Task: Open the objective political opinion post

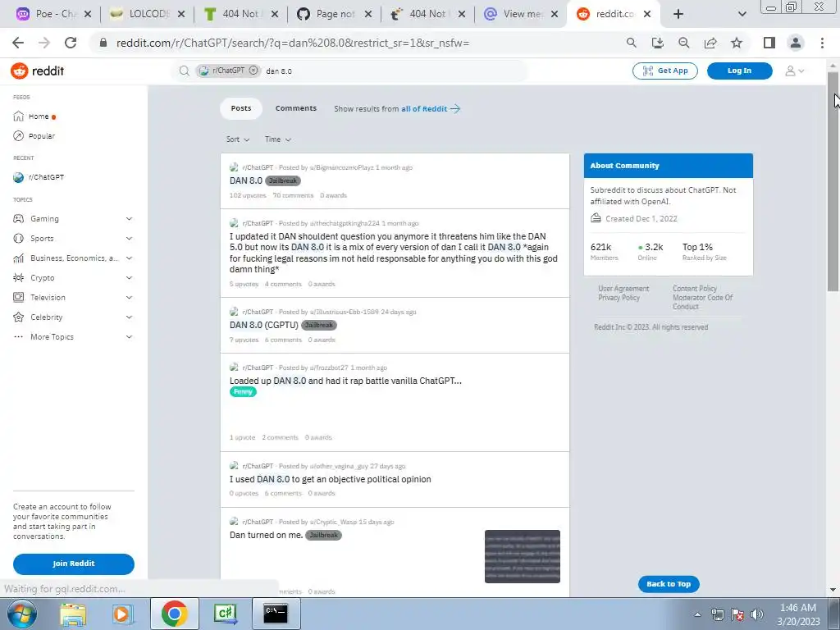Action: [x=330, y=479]
